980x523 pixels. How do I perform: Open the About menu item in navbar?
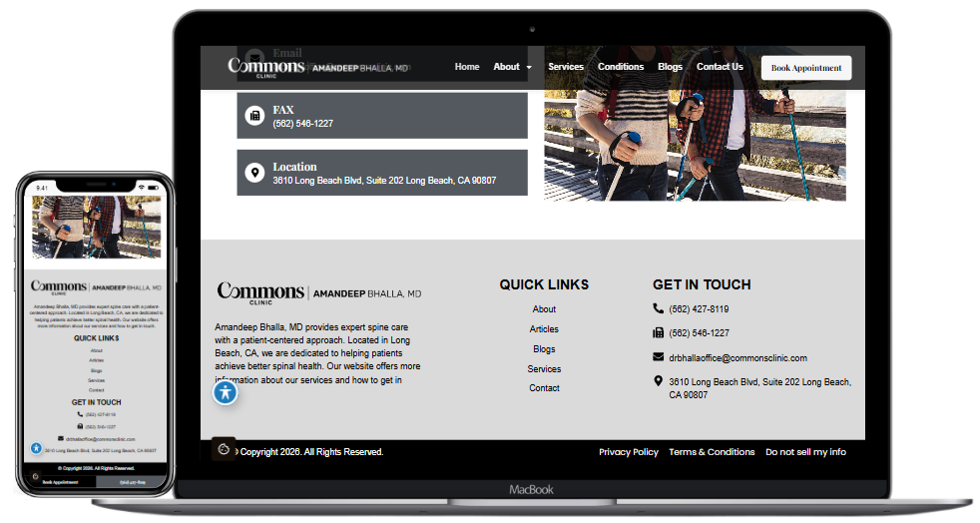click(506, 67)
